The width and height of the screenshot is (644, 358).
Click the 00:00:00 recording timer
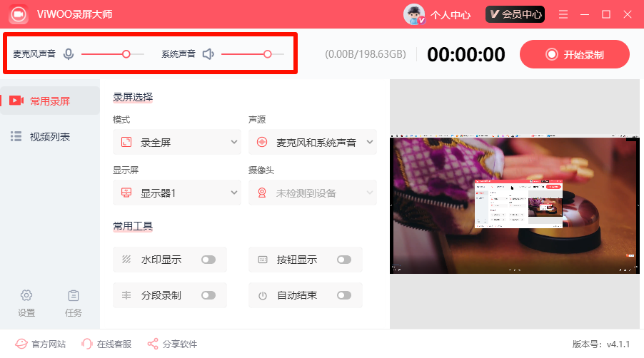coord(466,54)
